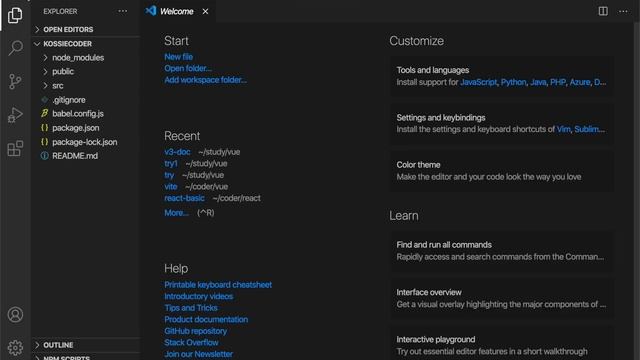Open the Explorer view in activity bar
Viewport: 640px width, 360px height.
pyautogui.click(x=15, y=15)
